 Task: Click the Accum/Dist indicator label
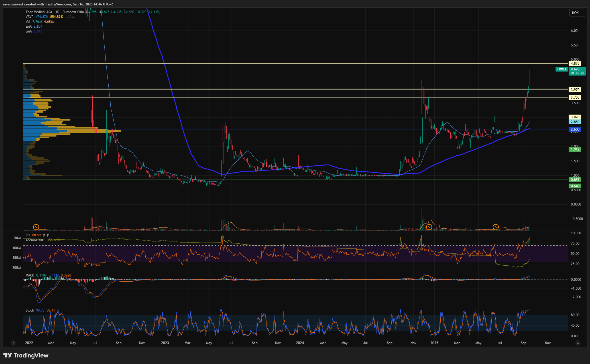click(x=34, y=240)
